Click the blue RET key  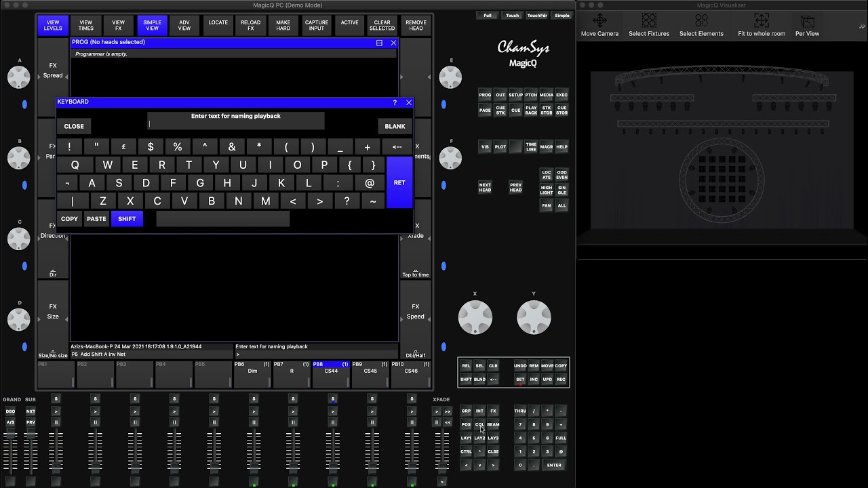point(399,182)
